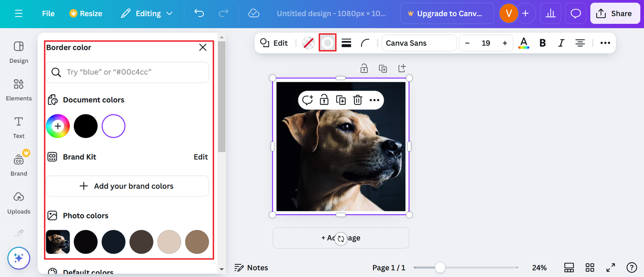Lock the page icon above canvas
The height and width of the screenshot is (277, 644).
click(x=364, y=68)
